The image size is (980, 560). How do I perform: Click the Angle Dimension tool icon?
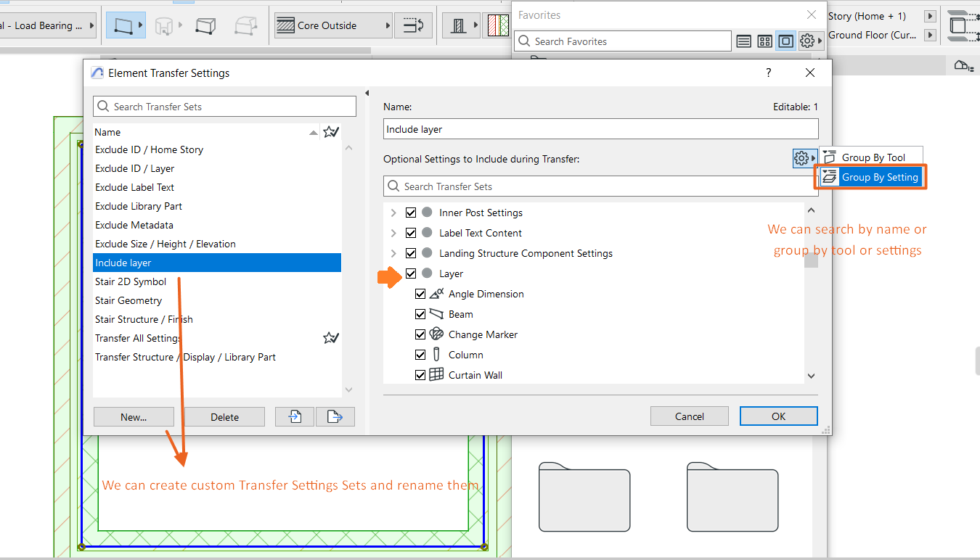pos(436,294)
